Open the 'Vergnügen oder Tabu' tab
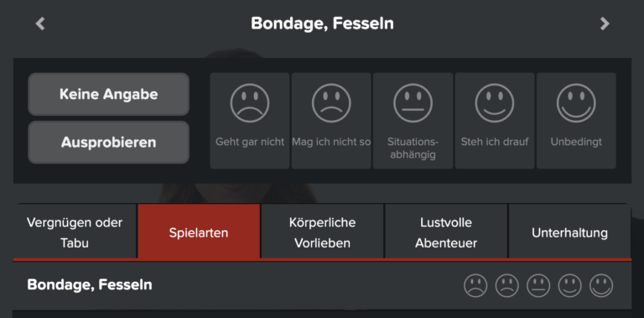This screenshot has height=318, width=644. coord(75,232)
